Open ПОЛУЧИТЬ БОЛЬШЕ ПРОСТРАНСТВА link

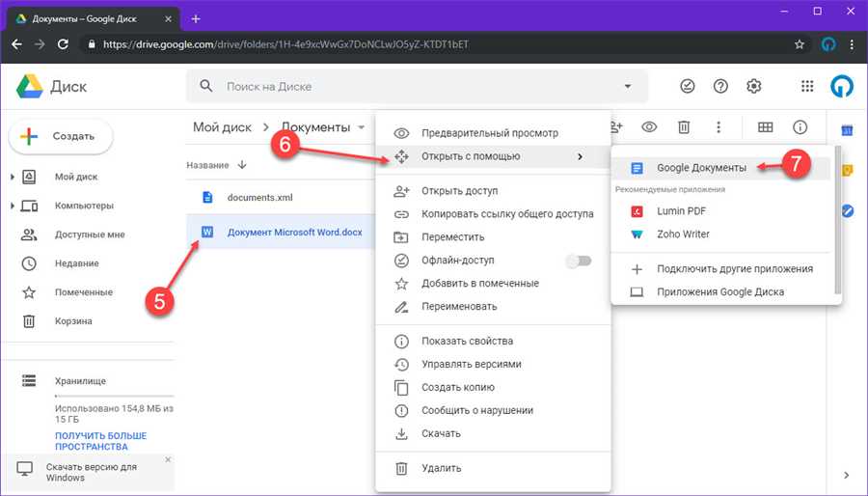point(100,441)
